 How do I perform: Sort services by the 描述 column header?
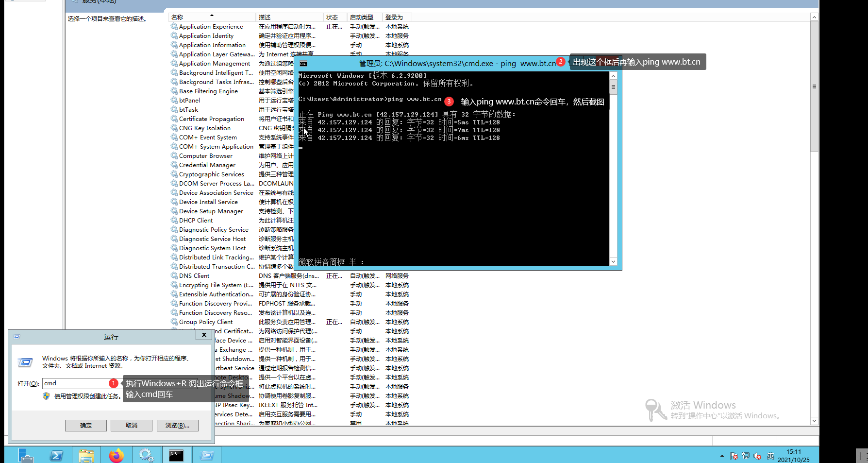pyautogui.click(x=289, y=17)
